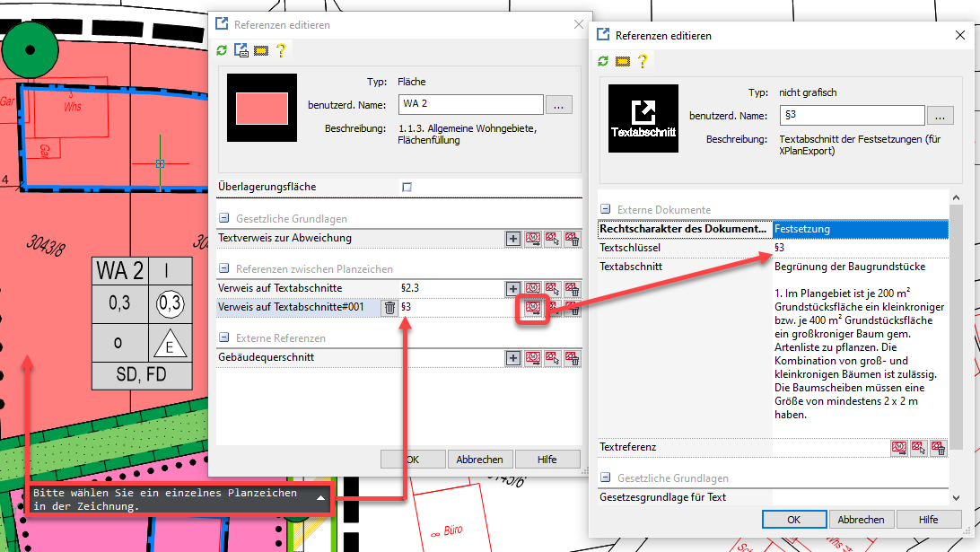Click the plus icon in the Gebäudequerschnitt row
Screen dimensions: 980x552
tap(513, 358)
